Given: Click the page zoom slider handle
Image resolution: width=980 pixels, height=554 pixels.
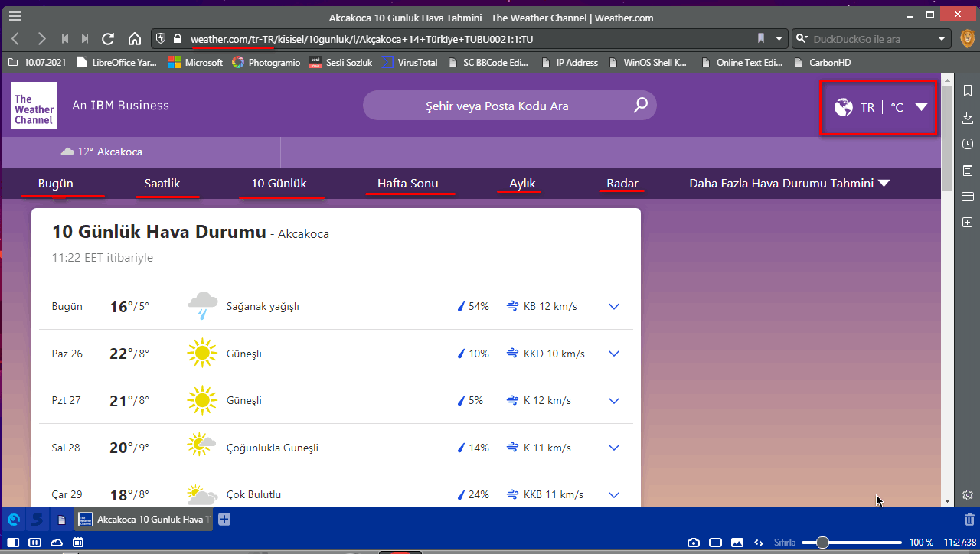Looking at the screenshot, I should [x=822, y=543].
